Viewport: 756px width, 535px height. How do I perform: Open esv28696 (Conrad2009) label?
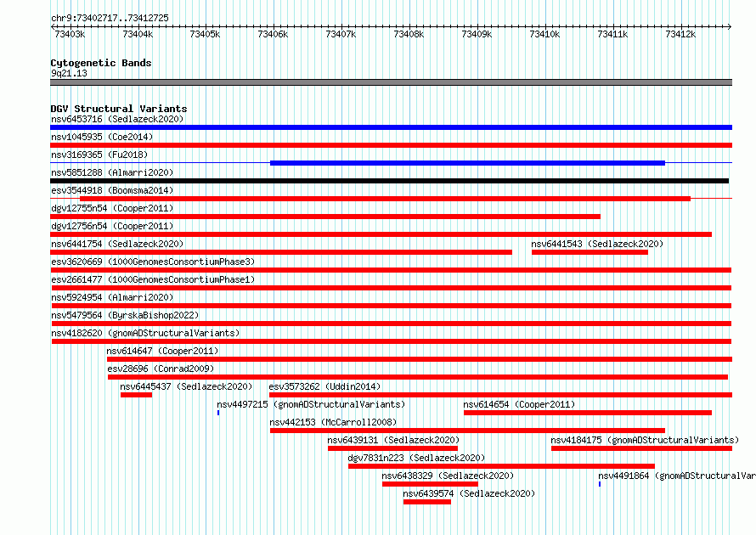(161, 369)
